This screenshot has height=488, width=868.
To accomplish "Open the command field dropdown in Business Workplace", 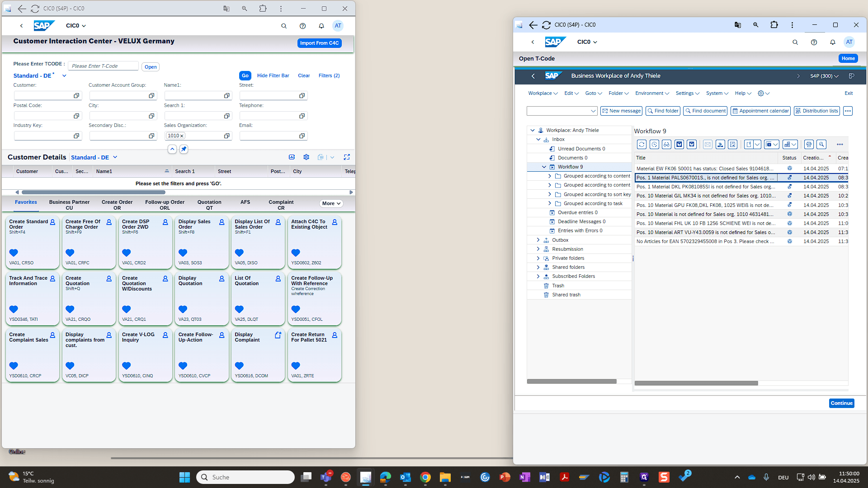I will click(593, 111).
